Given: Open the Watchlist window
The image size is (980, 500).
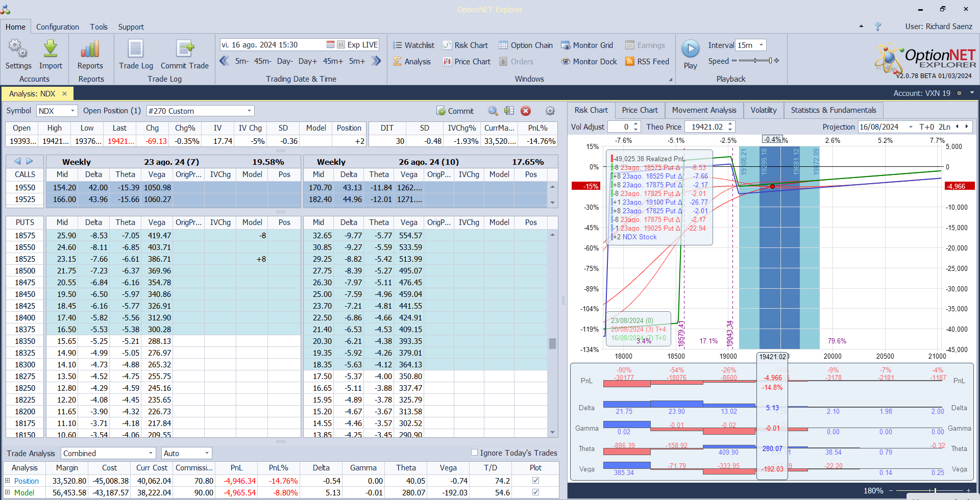Looking at the screenshot, I should pyautogui.click(x=413, y=45).
